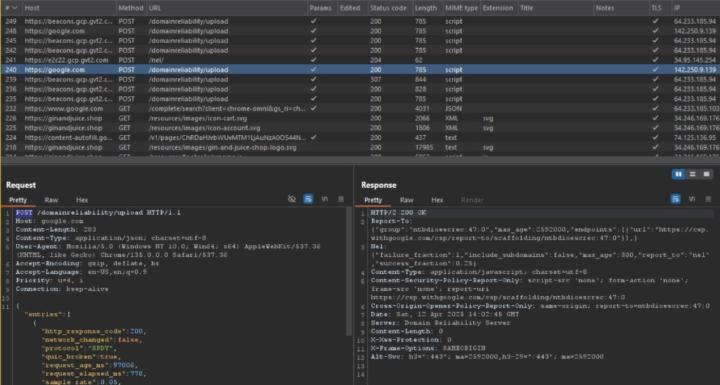This screenshot has width=720, height=385.
Task: Click the Params checkmark in the /nel/ row
Action: 313,60
